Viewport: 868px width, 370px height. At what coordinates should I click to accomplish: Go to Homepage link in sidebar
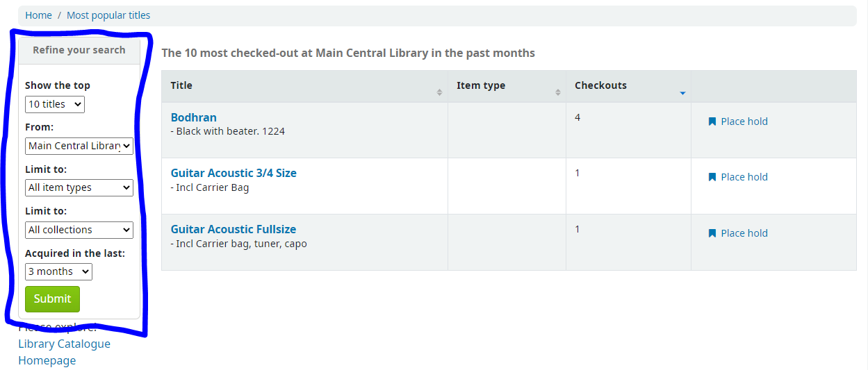(x=47, y=360)
